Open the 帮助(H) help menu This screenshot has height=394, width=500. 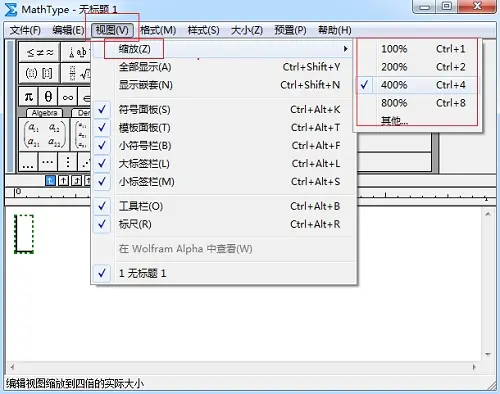pos(335,30)
